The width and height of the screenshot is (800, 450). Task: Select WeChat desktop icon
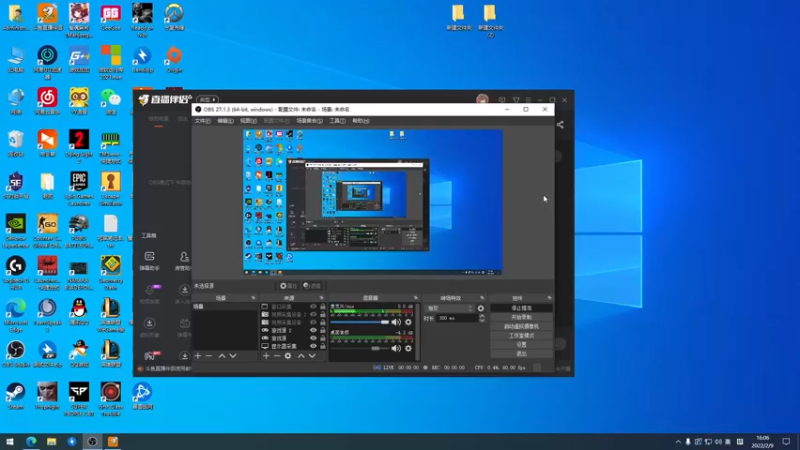tap(111, 101)
